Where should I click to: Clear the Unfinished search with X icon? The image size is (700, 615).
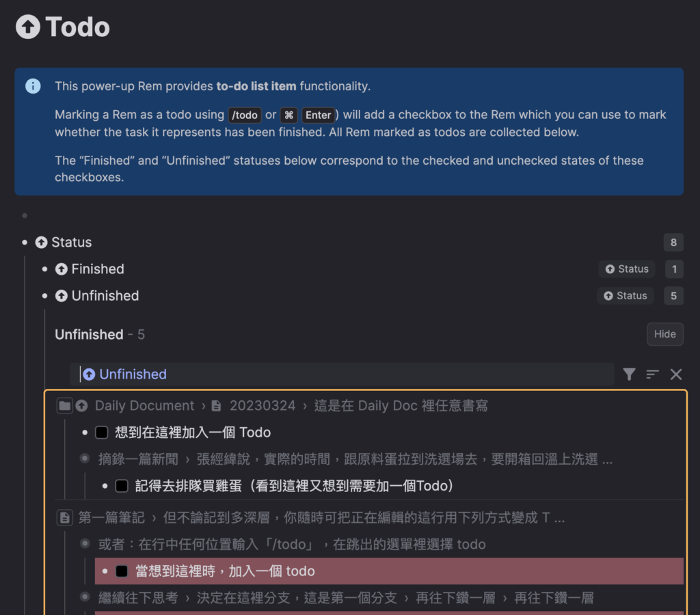tap(676, 374)
